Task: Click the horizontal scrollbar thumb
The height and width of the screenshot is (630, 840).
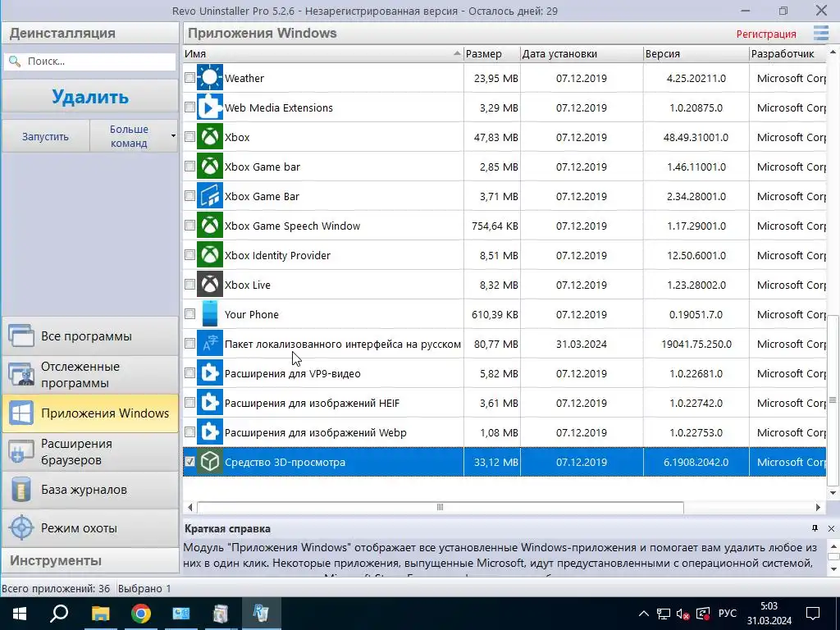Action: point(440,507)
